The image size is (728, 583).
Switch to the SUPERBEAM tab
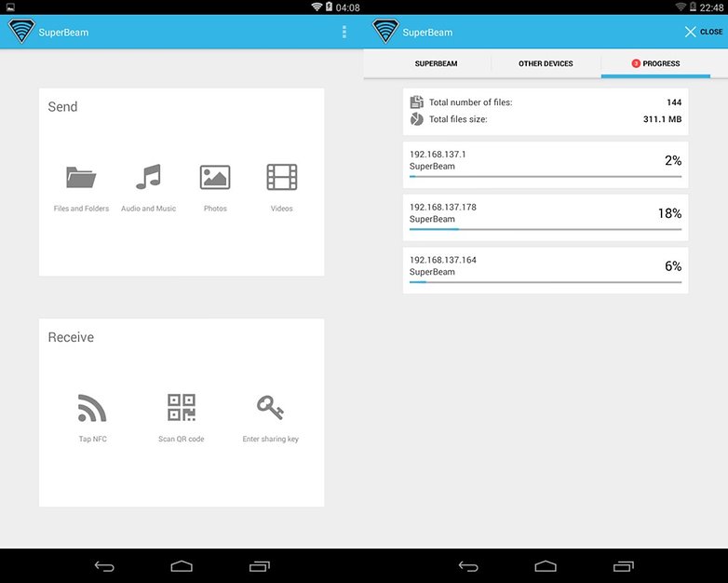pos(436,63)
